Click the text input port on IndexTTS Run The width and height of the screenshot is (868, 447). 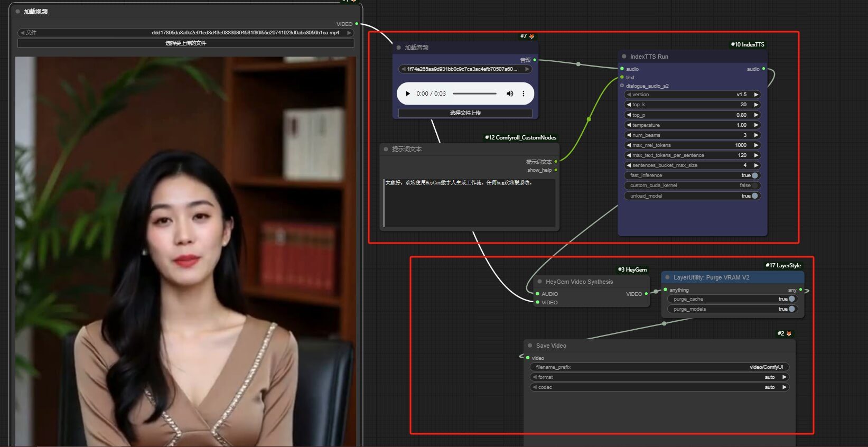(622, 77)
